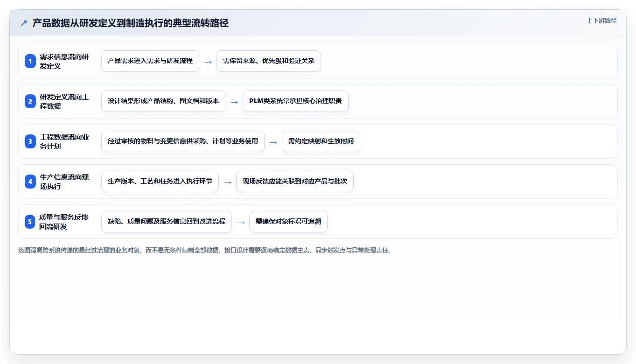Select step number 3 badge

30,141
